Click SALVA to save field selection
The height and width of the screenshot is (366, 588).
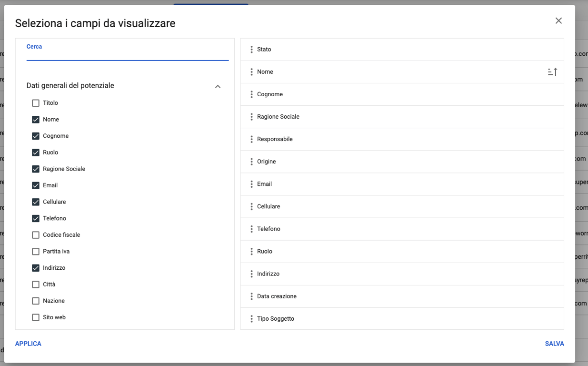tap(554, 344)
